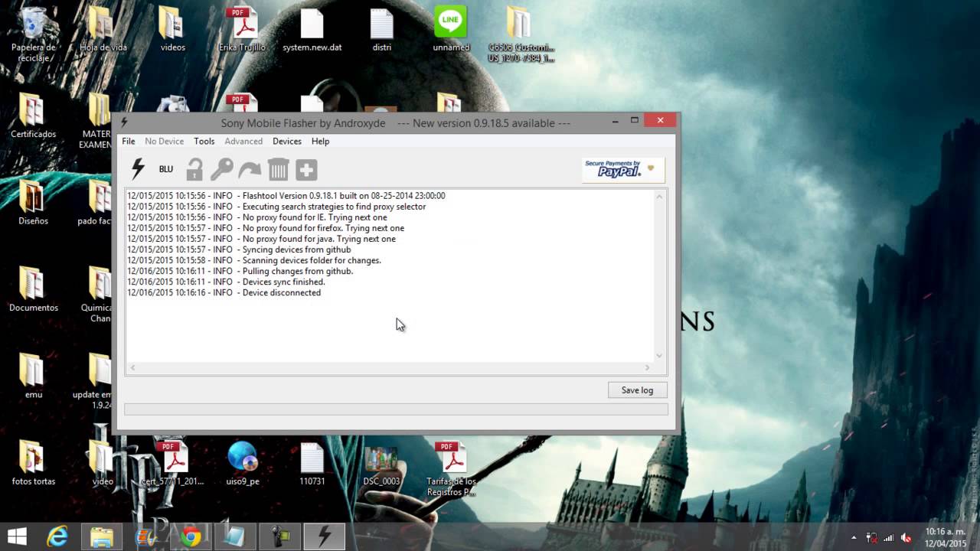This screenshot has width=980, height=551.
Task: Select the distri file icon
Action: coord(381,31)
